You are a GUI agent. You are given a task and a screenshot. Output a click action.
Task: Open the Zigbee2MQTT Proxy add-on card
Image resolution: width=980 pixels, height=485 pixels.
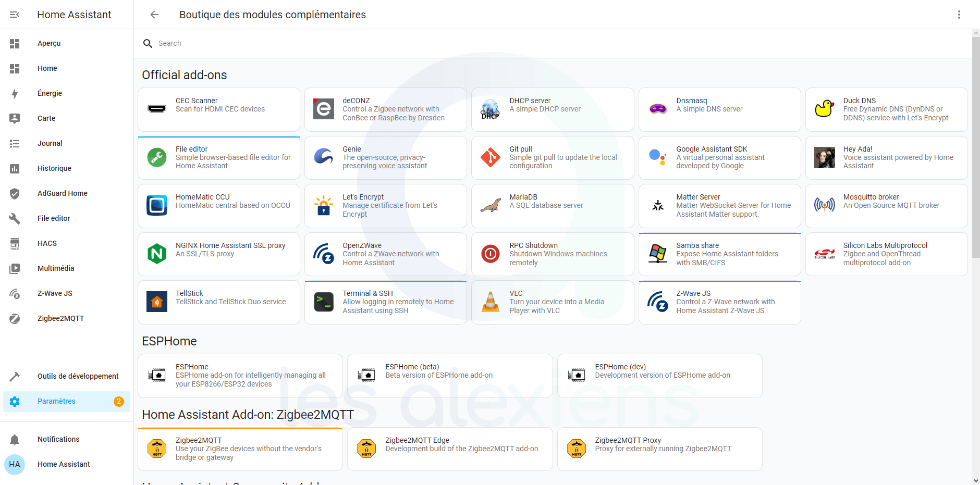(x=660, y=449)
